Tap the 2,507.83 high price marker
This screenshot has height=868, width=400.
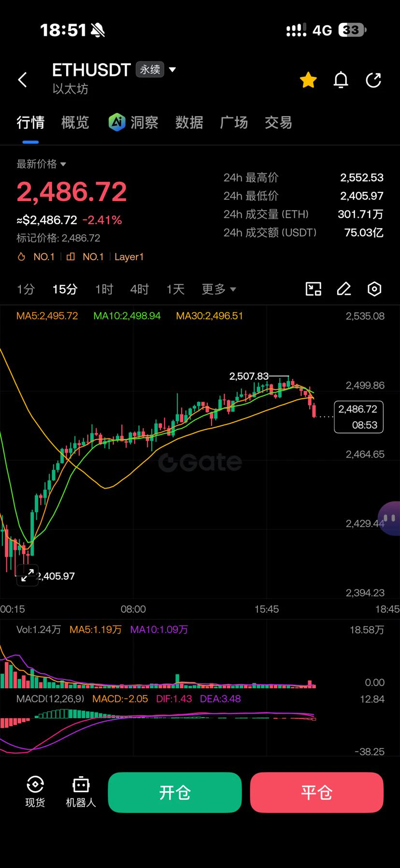click(249, 376)
